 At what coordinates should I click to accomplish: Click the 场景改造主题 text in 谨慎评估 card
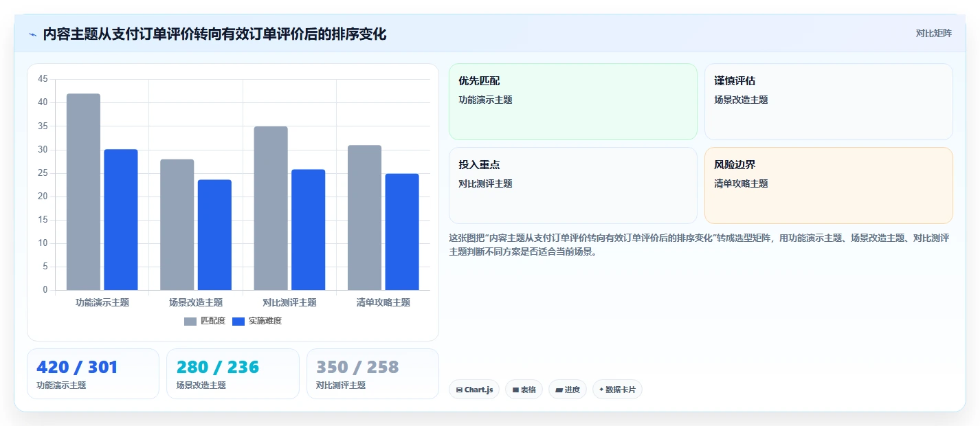coord(742,100)
